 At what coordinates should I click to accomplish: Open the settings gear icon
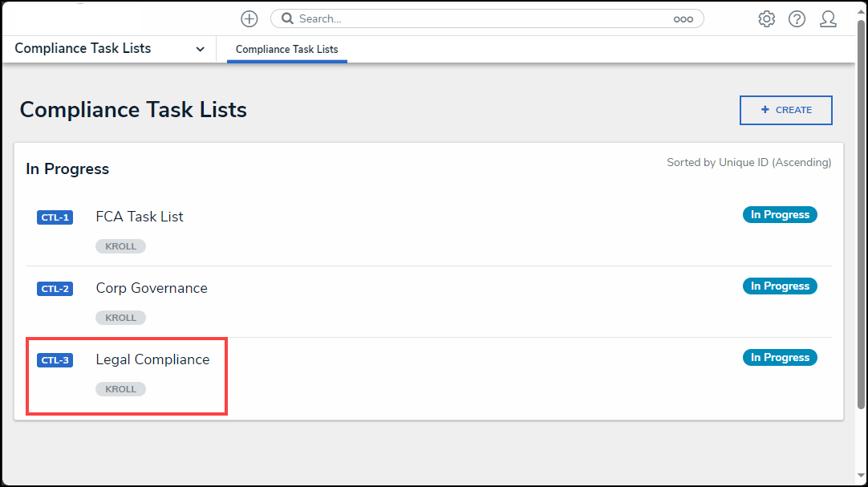click(x=766, y=19)
